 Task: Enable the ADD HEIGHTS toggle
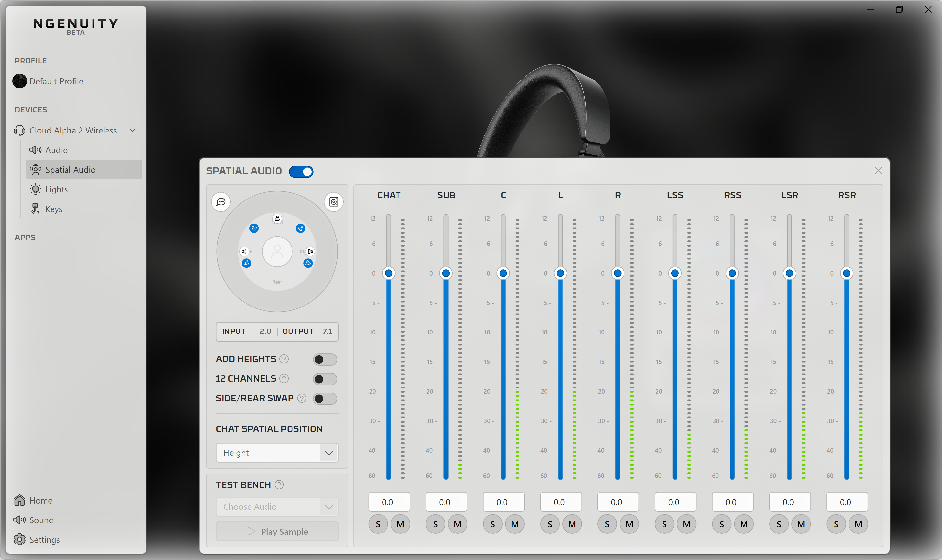[325, 359]
